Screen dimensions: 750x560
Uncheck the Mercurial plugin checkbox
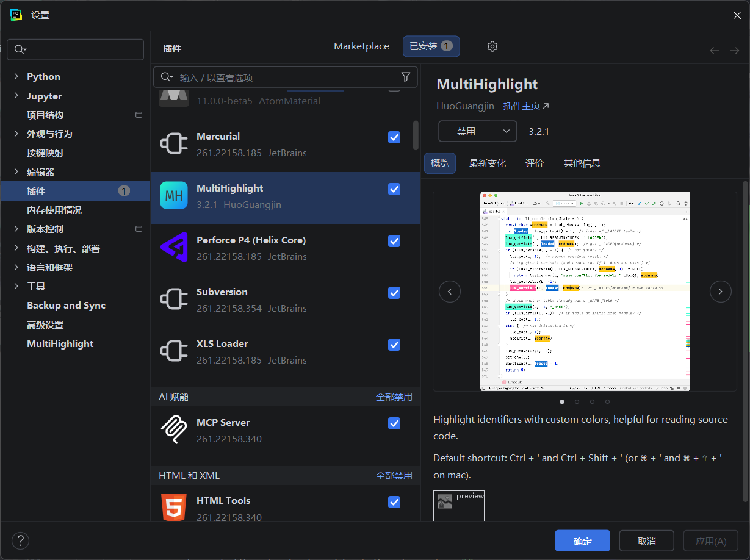pos(394,137)
